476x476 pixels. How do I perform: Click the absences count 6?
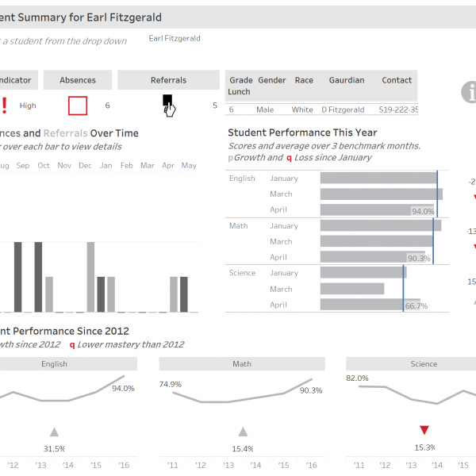pos(107,106)
